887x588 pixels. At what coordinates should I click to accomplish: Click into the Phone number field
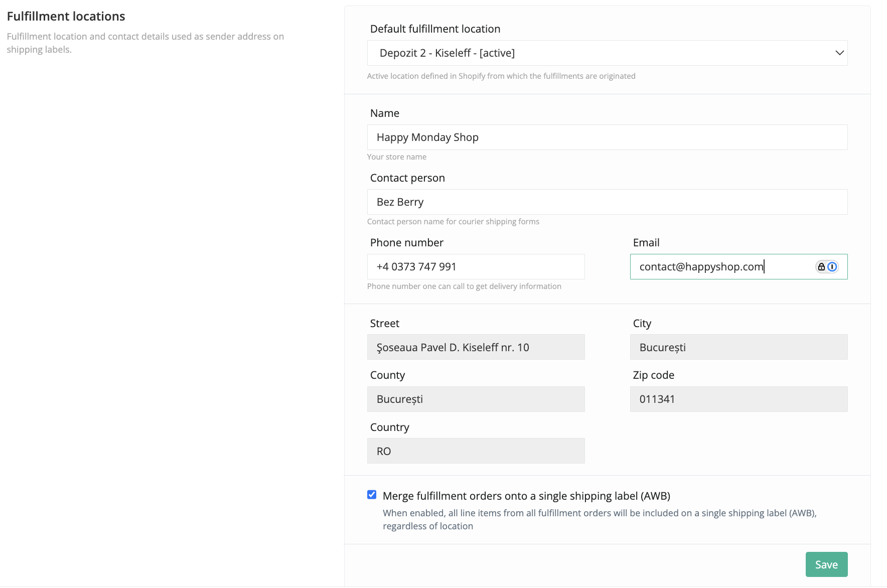476,267
